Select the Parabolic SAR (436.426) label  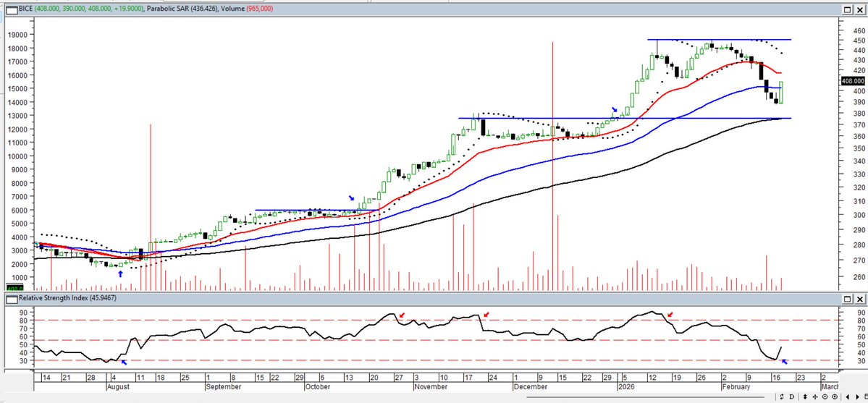(181, 9)
